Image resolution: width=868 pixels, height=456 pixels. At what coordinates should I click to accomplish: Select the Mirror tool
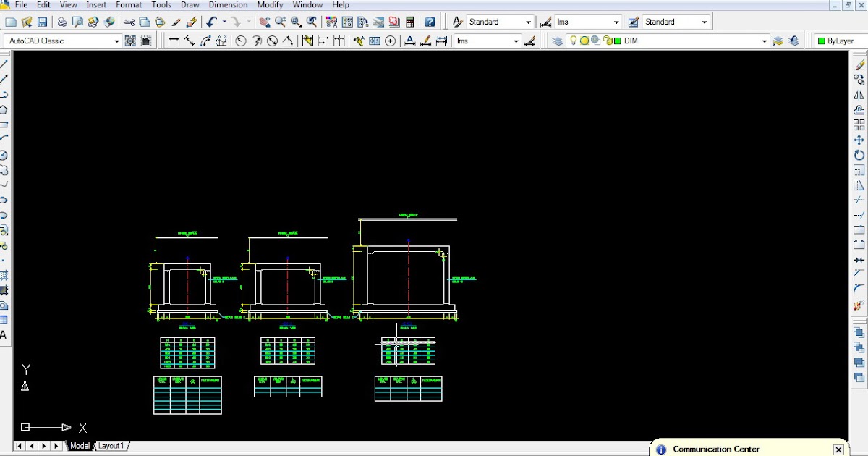point(859,95)
